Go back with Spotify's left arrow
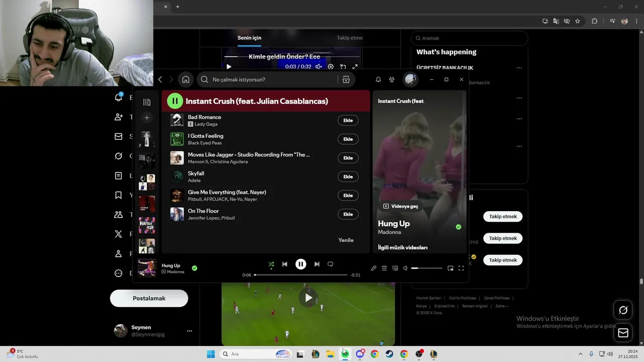 click(x=160, y=79)
